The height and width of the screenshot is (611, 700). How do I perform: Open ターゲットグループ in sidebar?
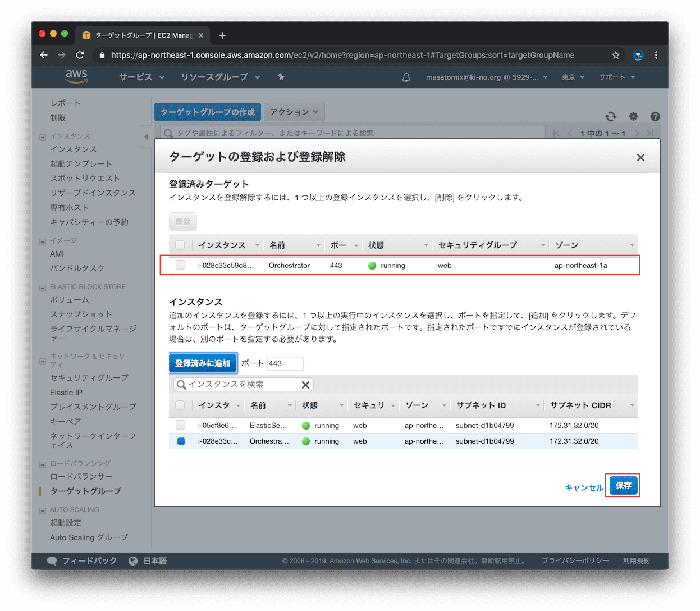click(85, 491)
